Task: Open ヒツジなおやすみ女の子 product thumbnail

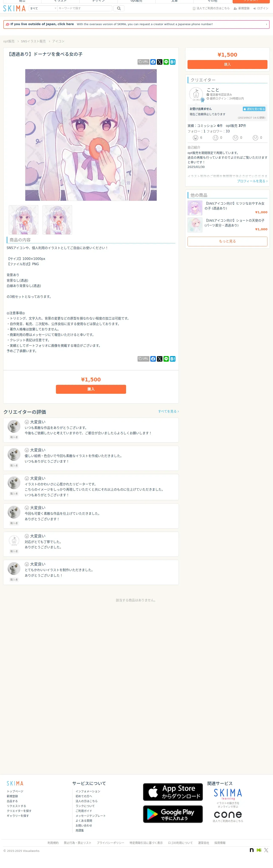Action: click(x=195, y=208)
